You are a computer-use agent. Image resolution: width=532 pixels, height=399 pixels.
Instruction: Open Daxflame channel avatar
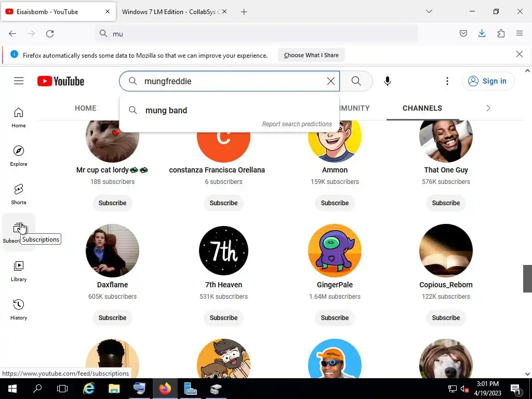pos(112,250)
